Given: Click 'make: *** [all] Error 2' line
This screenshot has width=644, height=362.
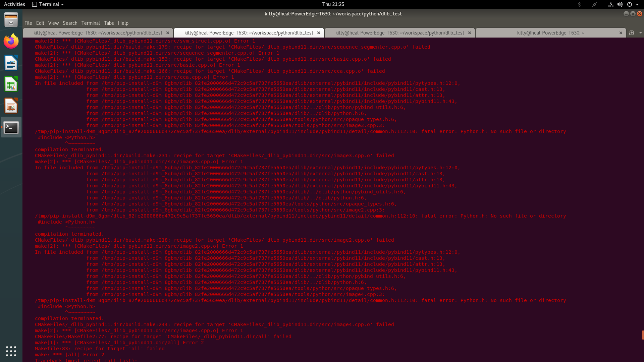Looking at the screenshot, I should (x=69, y=355).
